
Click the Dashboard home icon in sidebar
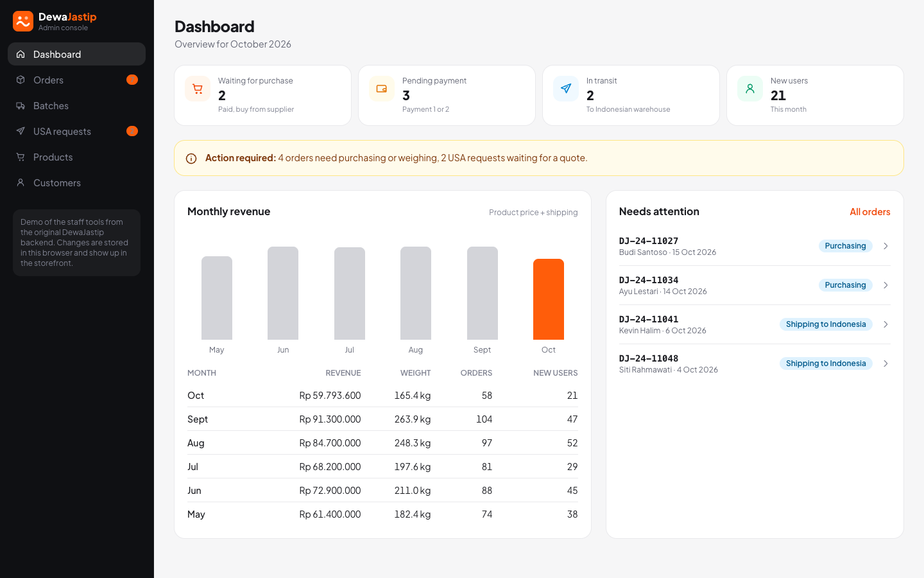21,54
